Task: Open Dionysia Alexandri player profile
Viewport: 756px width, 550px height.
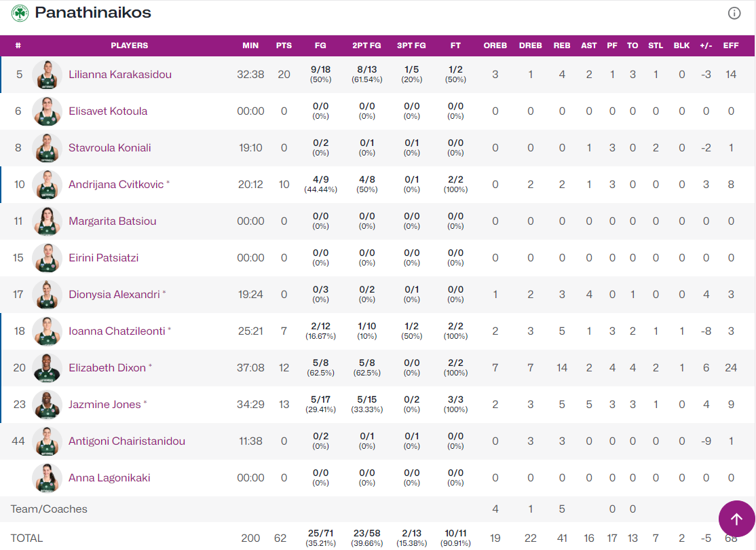Action: tap(114, 294)
